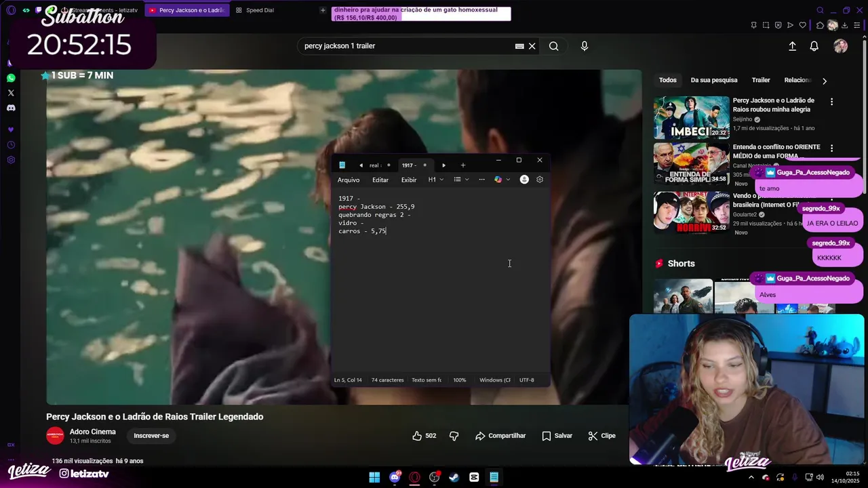Image resolution: width=868 pixels, height=488 pixels.
Task: Switch to 'Percy Jackson e o Ladrão' browser tab
Action: click(x=186, y=10)
